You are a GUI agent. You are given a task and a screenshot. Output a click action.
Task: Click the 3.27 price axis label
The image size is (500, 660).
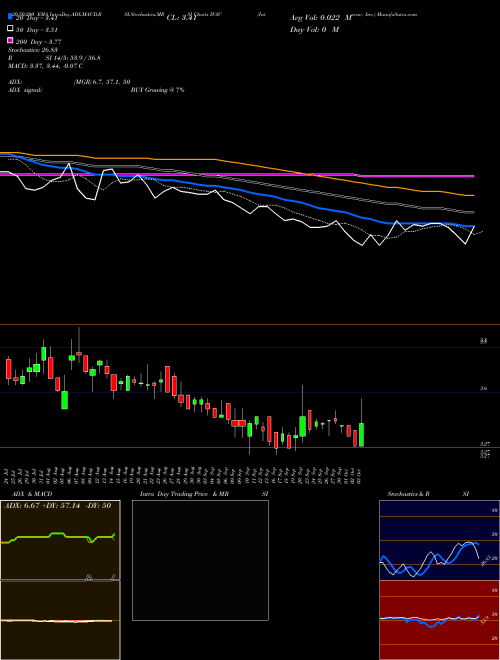coord(485,444)
